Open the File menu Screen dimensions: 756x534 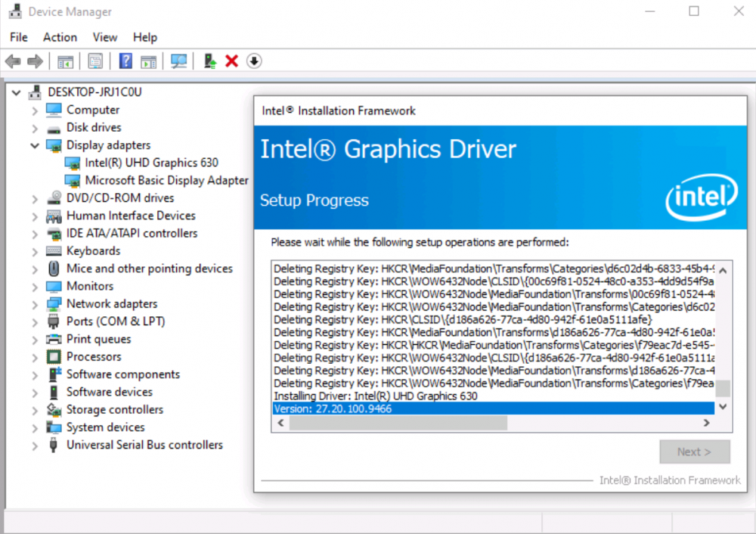click(19, 37)
